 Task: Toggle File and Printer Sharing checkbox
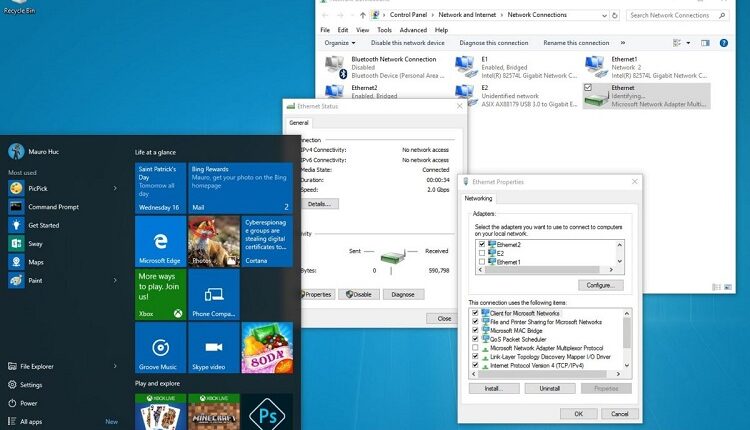[475, 321]
